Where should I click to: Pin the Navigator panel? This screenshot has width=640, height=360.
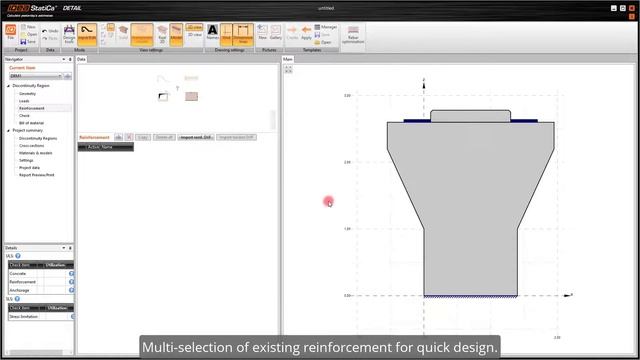coord(70,60)
